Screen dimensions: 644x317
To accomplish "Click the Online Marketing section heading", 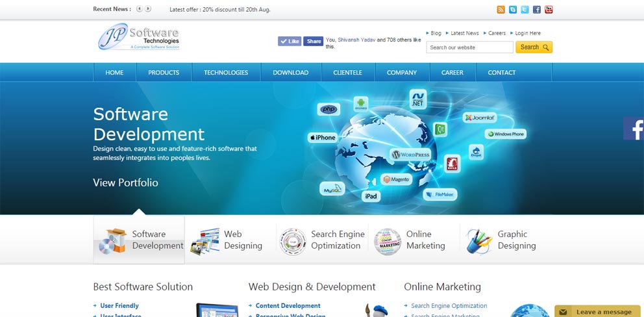I will point(442,286).
